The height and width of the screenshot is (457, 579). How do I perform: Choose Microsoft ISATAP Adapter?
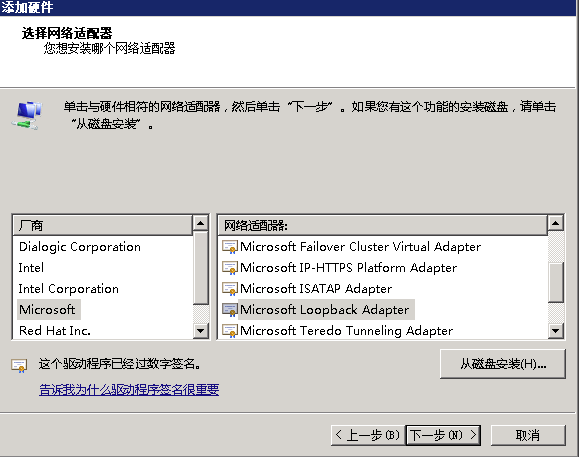point(316,289)
